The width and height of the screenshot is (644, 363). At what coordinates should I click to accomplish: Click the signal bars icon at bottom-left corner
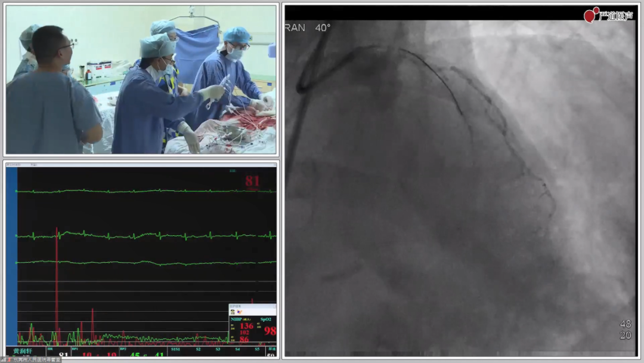(3, 359)
